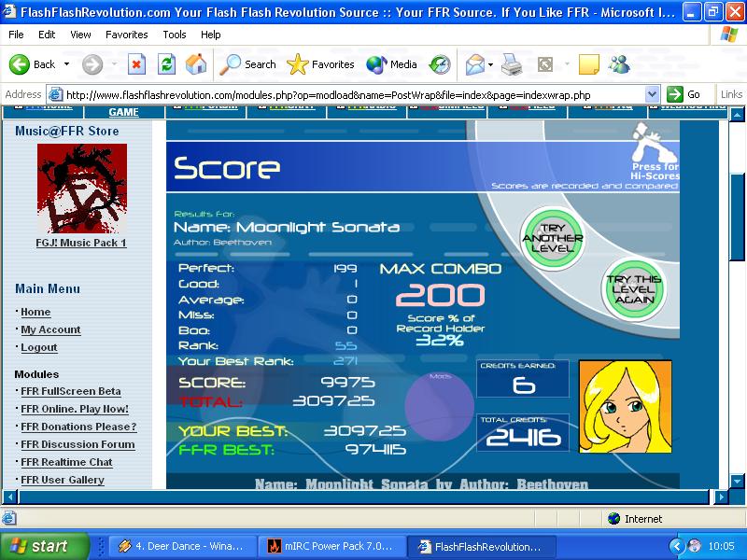Expand the Forward button history dropdown
Image resolution: width=747 pixels, height=560 pixels.
click(x=114, y=63)
